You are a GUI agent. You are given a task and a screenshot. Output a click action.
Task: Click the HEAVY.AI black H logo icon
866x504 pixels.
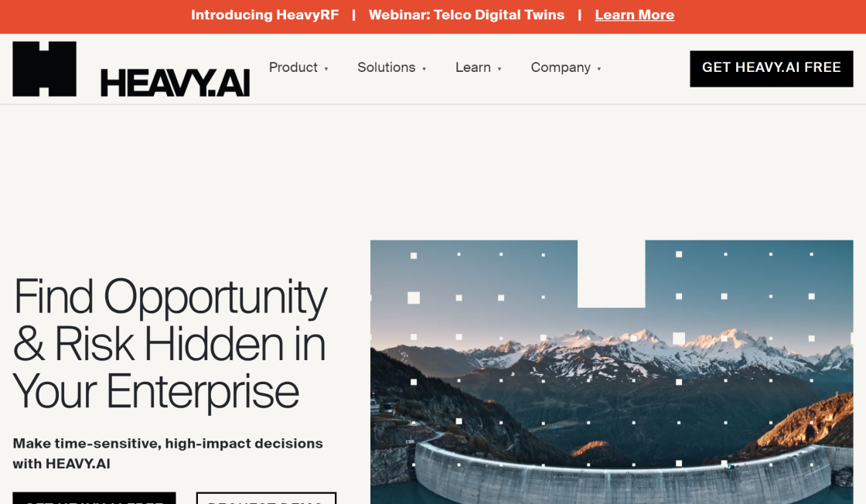44,69
